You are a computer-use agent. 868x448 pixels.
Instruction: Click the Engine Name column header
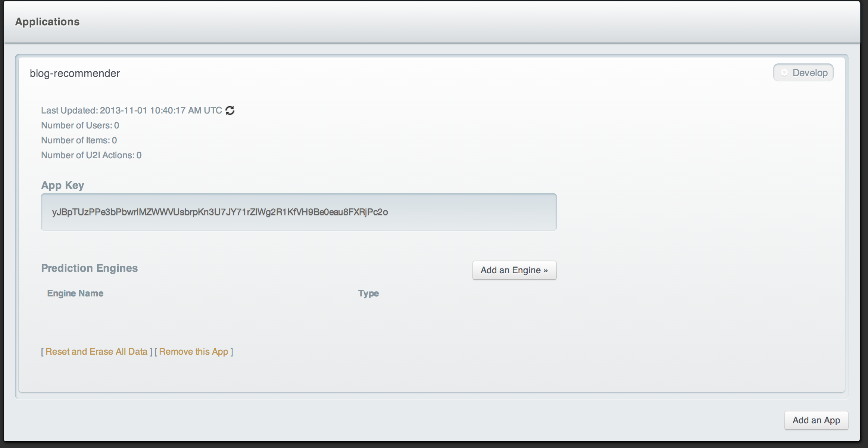tap(75, 293)
